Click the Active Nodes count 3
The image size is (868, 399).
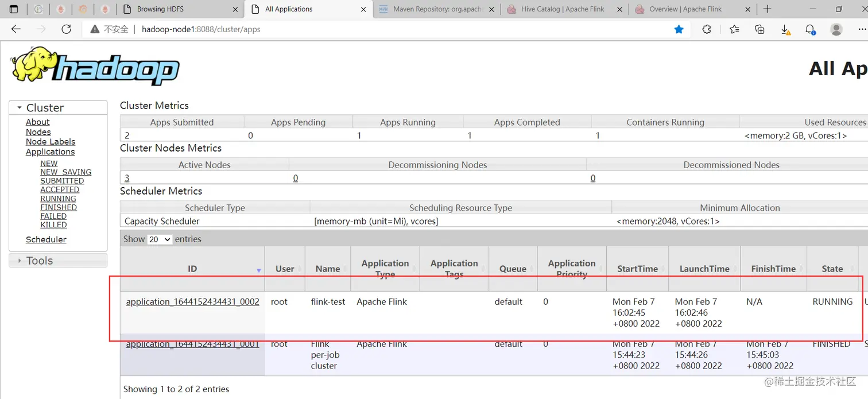coord(127,178)
